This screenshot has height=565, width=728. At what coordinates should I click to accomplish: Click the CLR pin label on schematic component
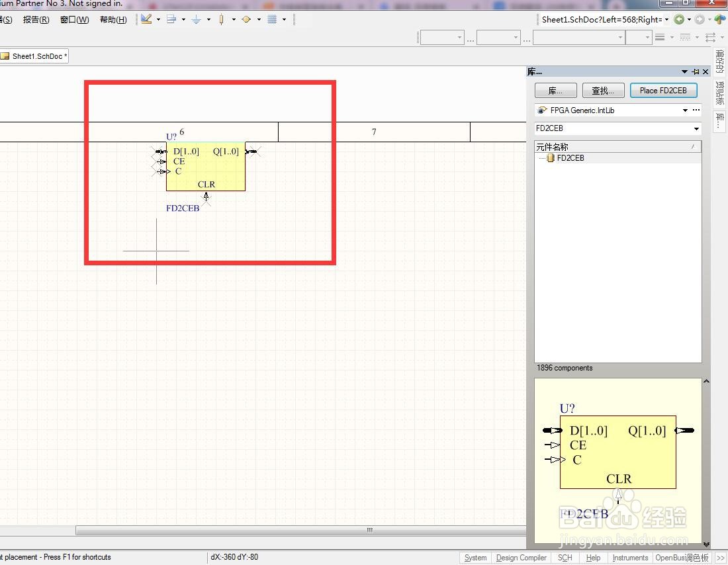click(x=206, y=185)
